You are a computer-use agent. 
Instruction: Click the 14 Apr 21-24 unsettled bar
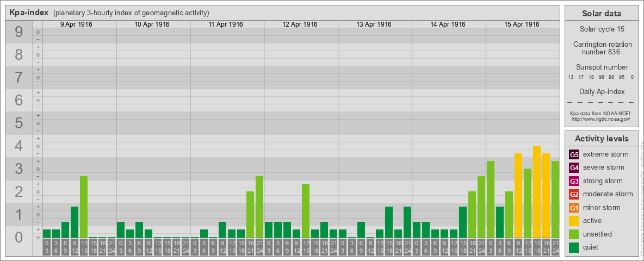coord(481,207)
